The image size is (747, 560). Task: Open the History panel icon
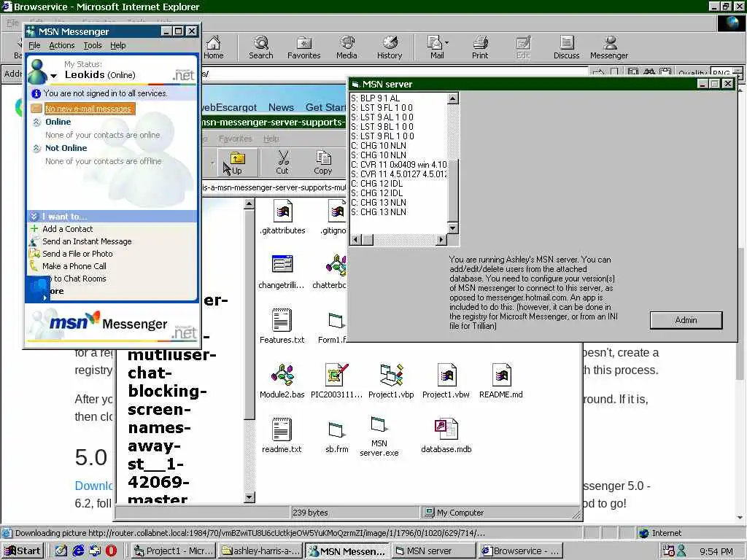click(x=390, y=47)
